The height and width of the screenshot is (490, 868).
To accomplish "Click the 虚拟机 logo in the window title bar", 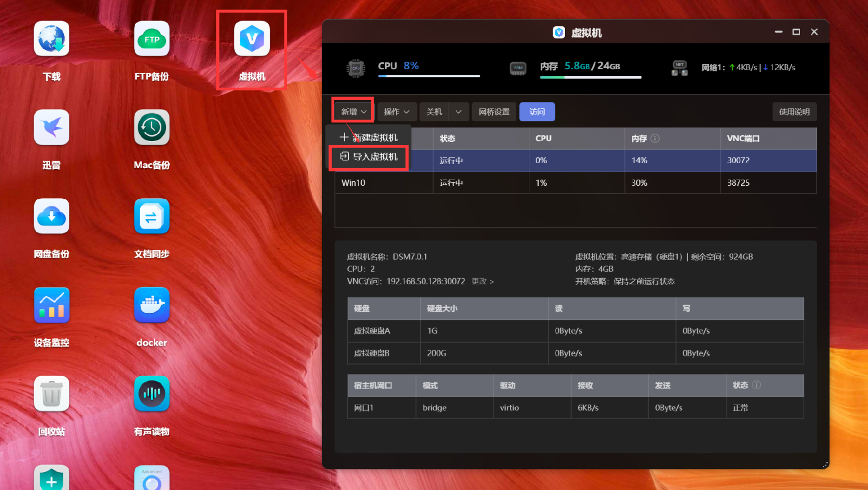I will coord(559,33).
